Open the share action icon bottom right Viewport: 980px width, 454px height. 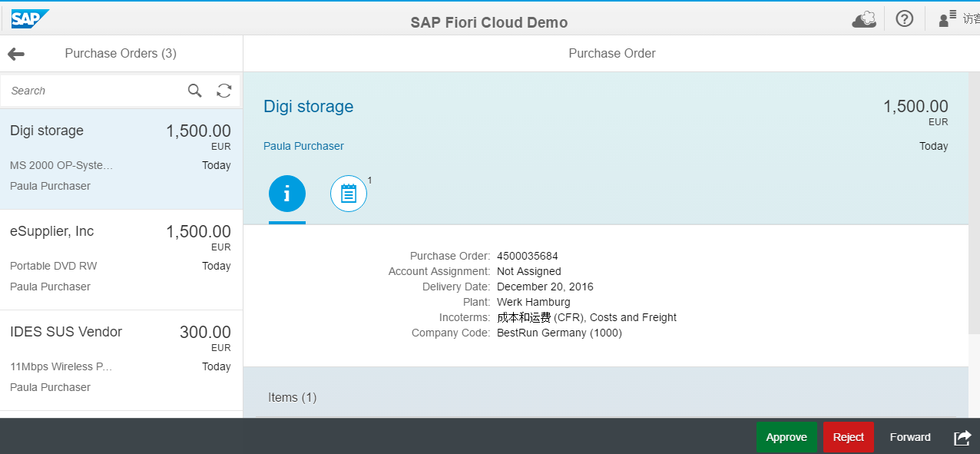(x=962, y=436)
